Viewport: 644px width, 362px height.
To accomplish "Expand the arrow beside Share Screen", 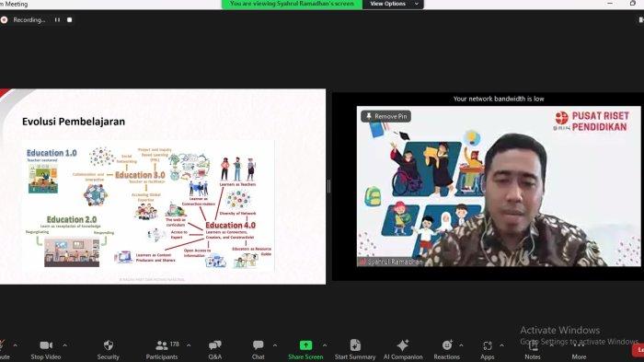I will click(x=325, y=345).
